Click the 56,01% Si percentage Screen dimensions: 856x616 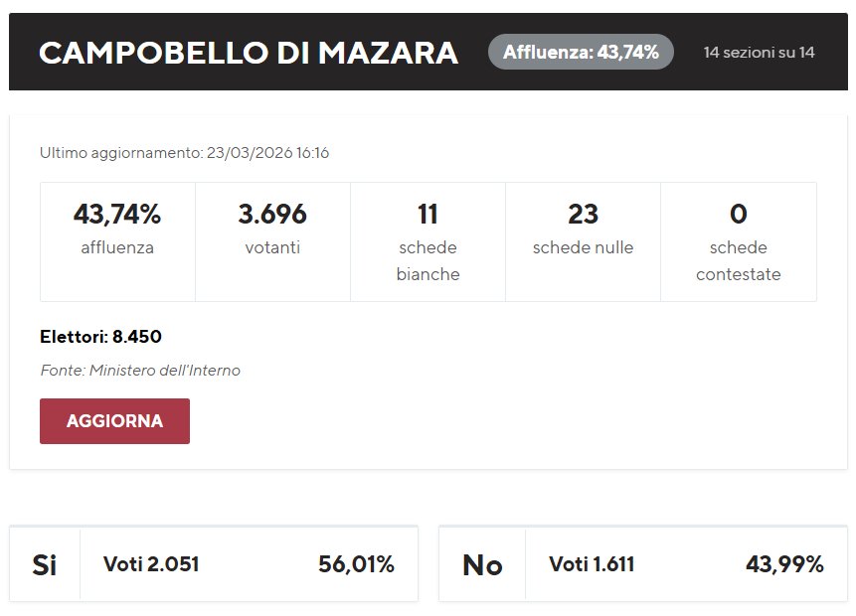(x=356, y=564)
